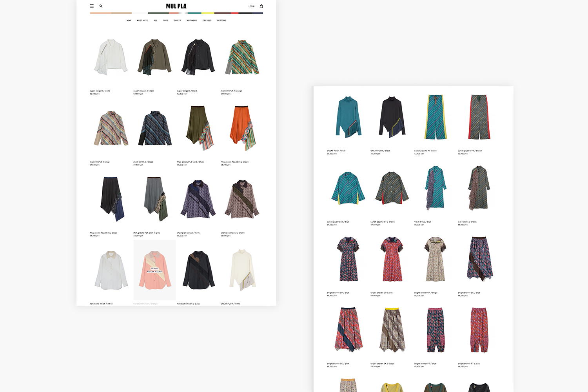Image resolution: width=588 pixels, height=392 pixels.
Task: Click the yellow segment of the color bar
Action: [x=208, y=13]
